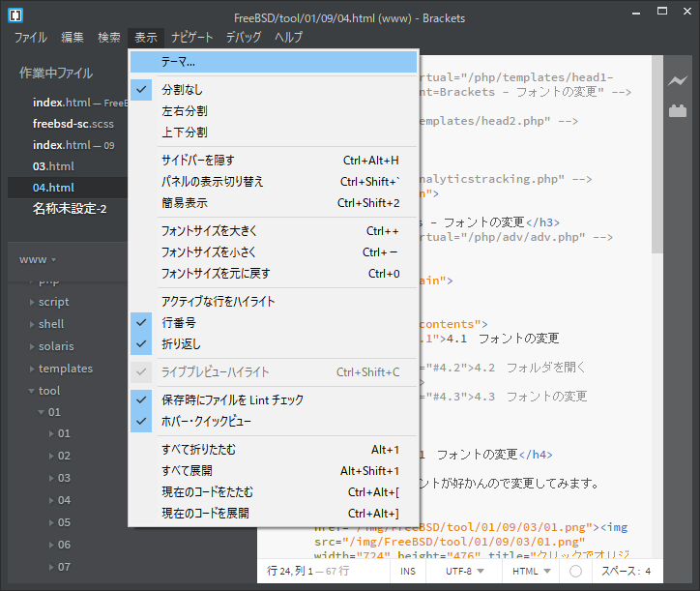Open ファイル menu
The width and height of the screenshot is (700, 591).
30,37
